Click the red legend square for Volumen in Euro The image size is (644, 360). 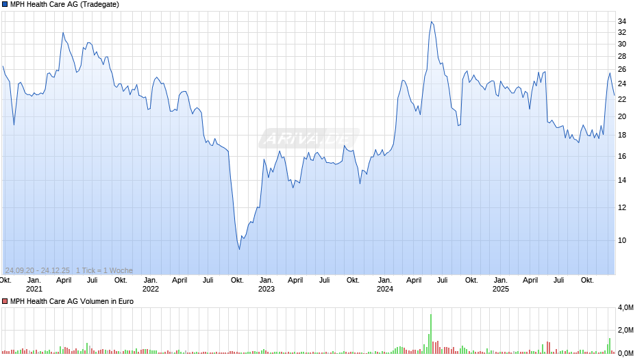[x=5, y=301]
